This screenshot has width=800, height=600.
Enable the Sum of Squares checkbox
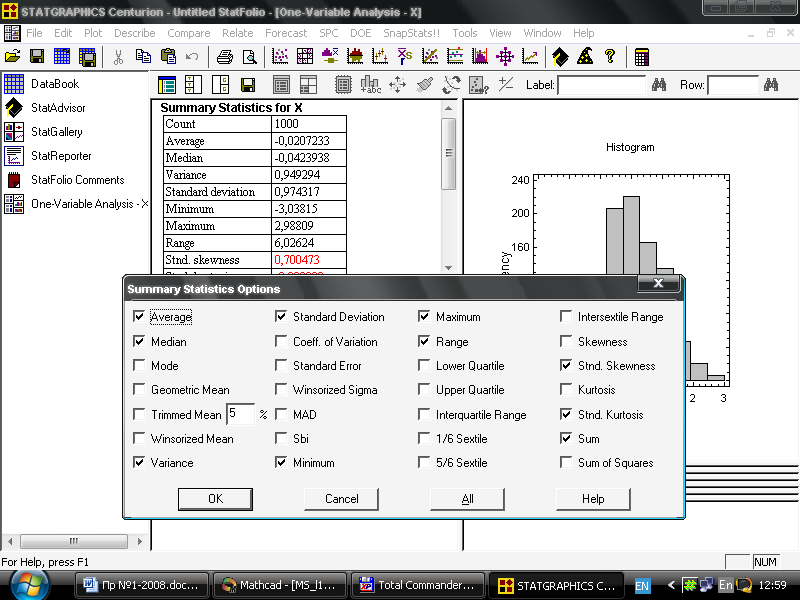[x=565, y=462]
